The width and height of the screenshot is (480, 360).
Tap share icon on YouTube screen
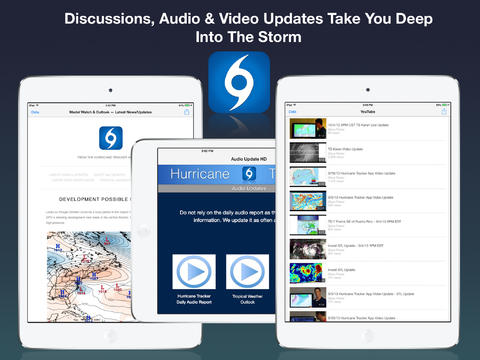click(444, 111)
